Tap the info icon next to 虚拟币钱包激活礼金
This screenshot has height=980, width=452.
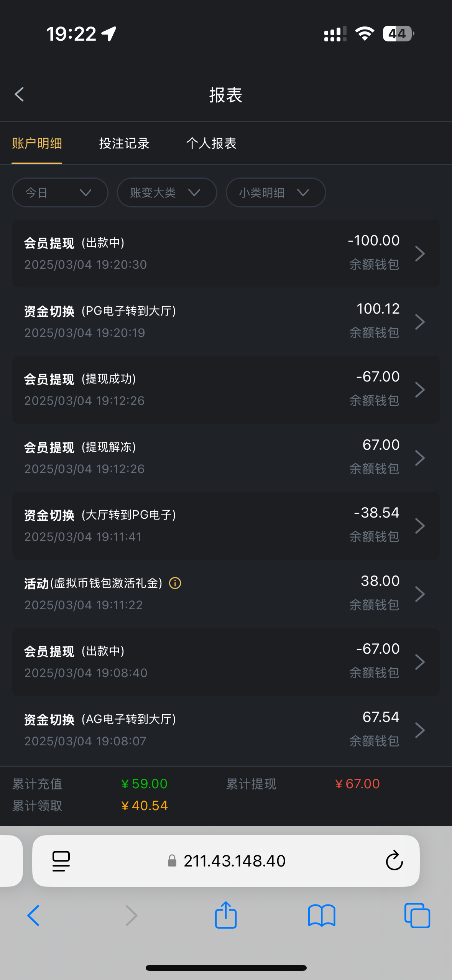(175, 583)
